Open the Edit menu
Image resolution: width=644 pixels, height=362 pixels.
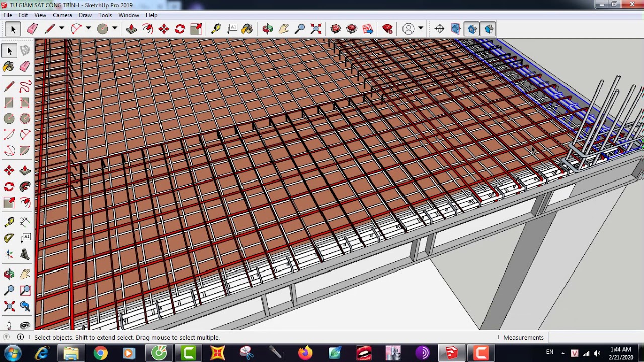(x=23, y=15)
